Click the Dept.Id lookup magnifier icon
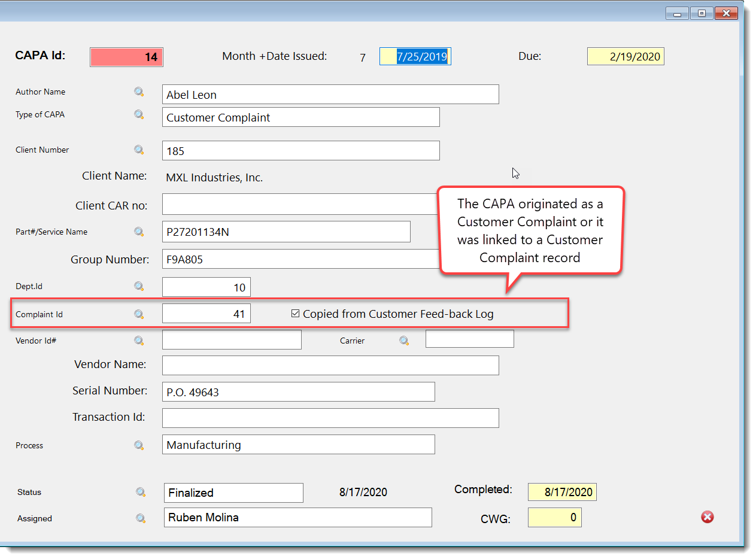The image size is (756, 559). pos(139,286)
